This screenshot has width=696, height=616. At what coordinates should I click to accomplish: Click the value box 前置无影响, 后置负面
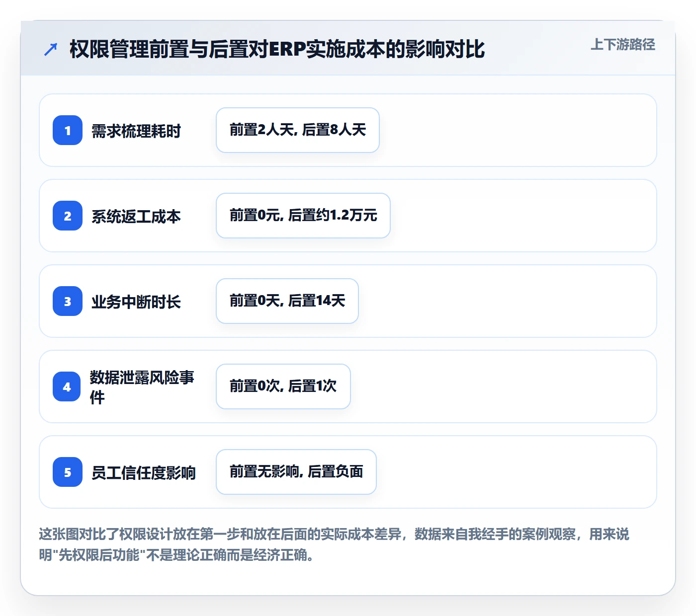point(296,472)
